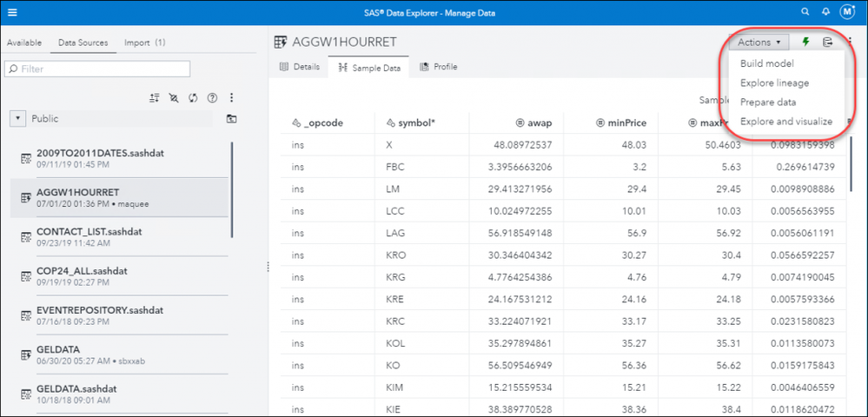Expand the Public library dropdown arrow

coord(18,118)
